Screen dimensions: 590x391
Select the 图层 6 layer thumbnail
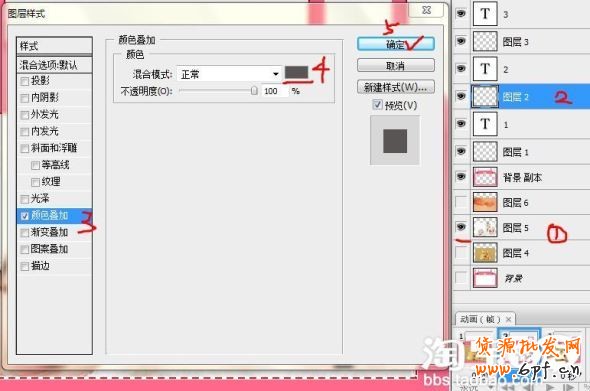[x=485, y=202]
